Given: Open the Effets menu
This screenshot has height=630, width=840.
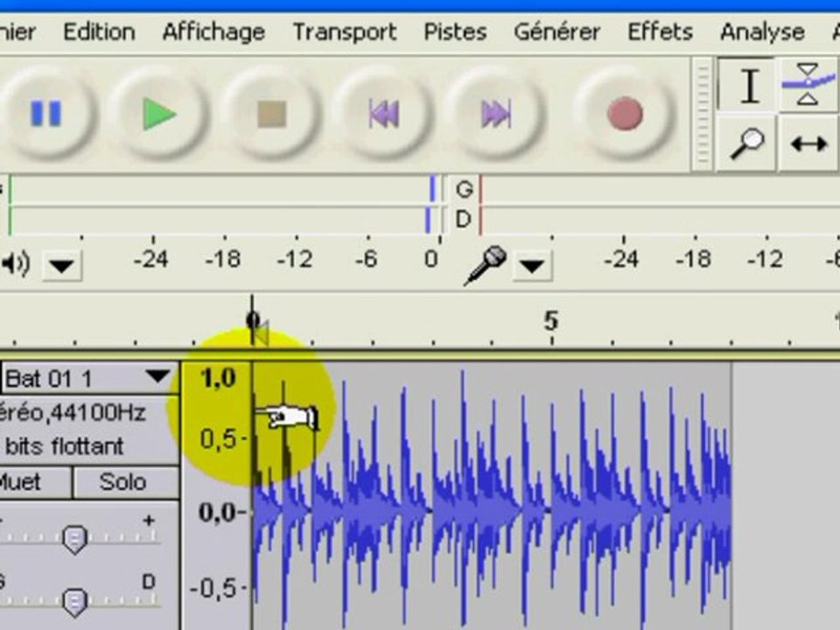Looking at the screenshot, I should [x=660, y=32].
